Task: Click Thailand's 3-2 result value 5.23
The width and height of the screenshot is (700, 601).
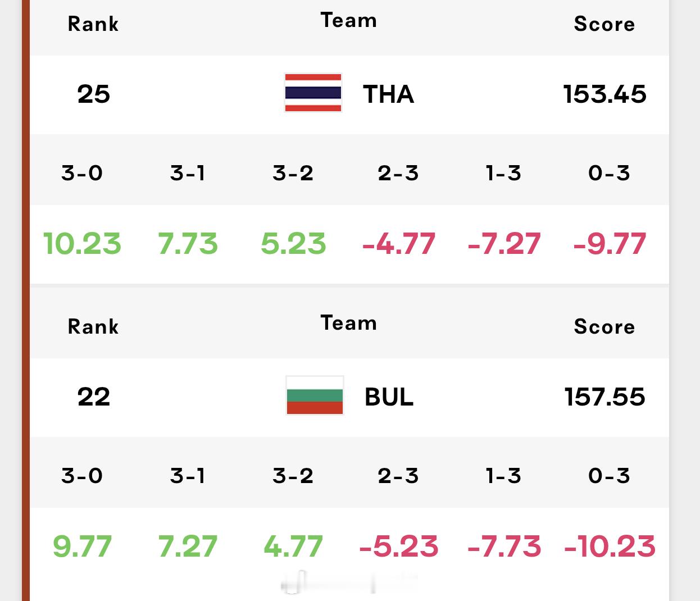Action: click(293, 244)
